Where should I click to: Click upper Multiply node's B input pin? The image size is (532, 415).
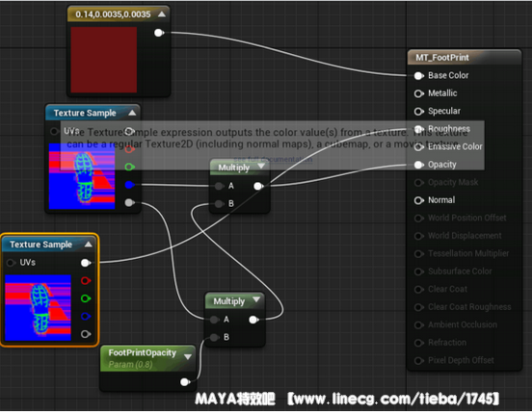219,204
